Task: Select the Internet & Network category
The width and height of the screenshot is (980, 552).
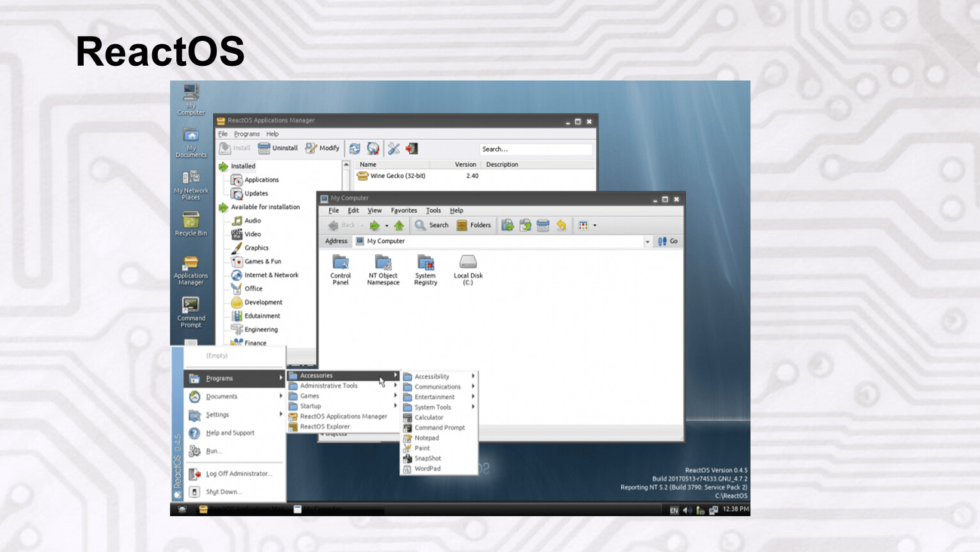Action: click(270, 275)
